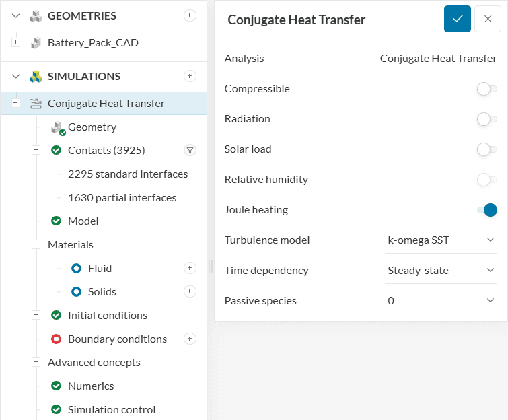Collapse the Contacts tree node
The image size is (508, 420).
[x=36, y=150]
